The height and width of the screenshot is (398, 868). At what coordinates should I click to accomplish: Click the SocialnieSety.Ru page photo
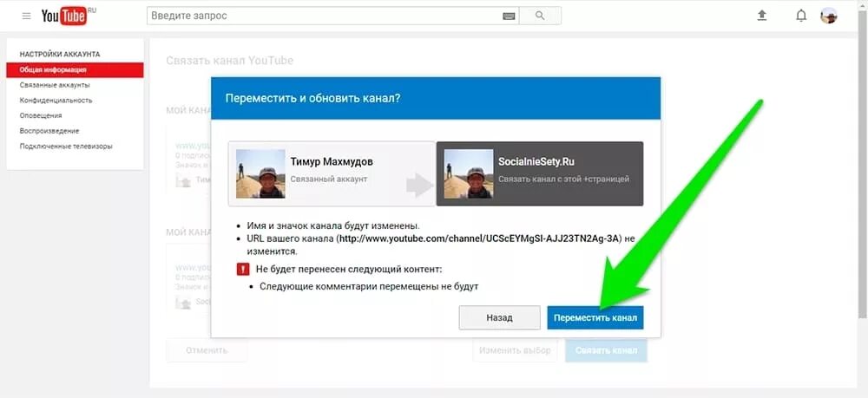(469, 173)
